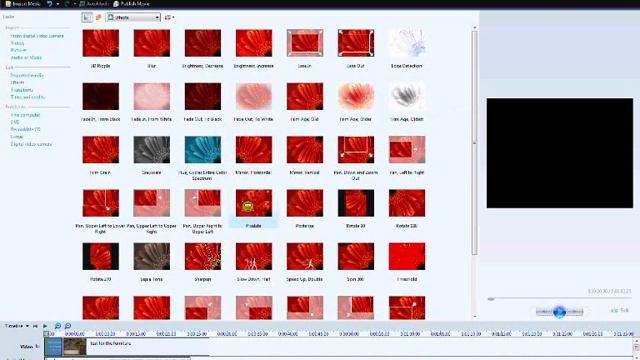Open the Views dropdown button
This screenshot has width=640, height=360.
point(169,17)
